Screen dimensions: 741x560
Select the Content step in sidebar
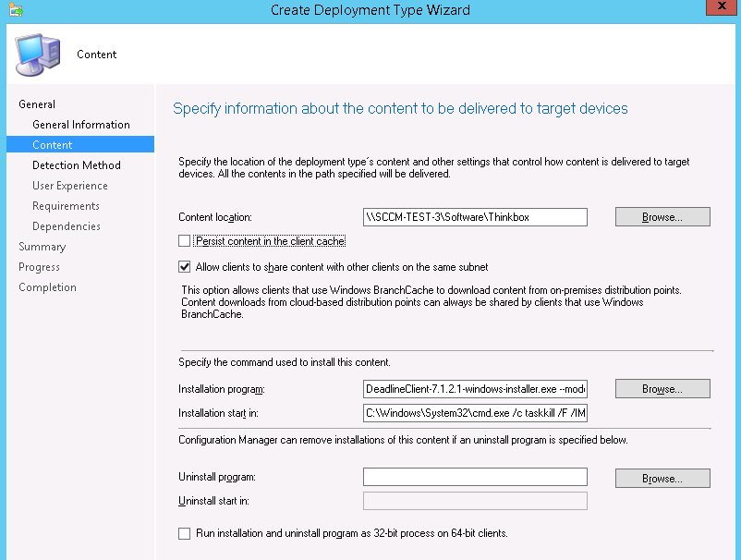tap(52, 145)
